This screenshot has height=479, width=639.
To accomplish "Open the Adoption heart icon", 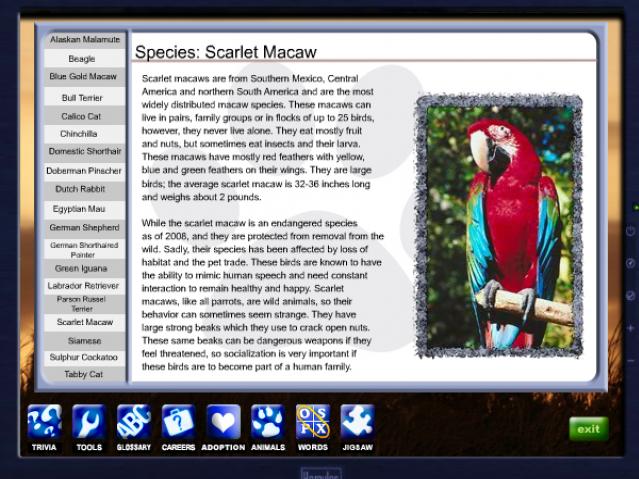I will [223, 422].
